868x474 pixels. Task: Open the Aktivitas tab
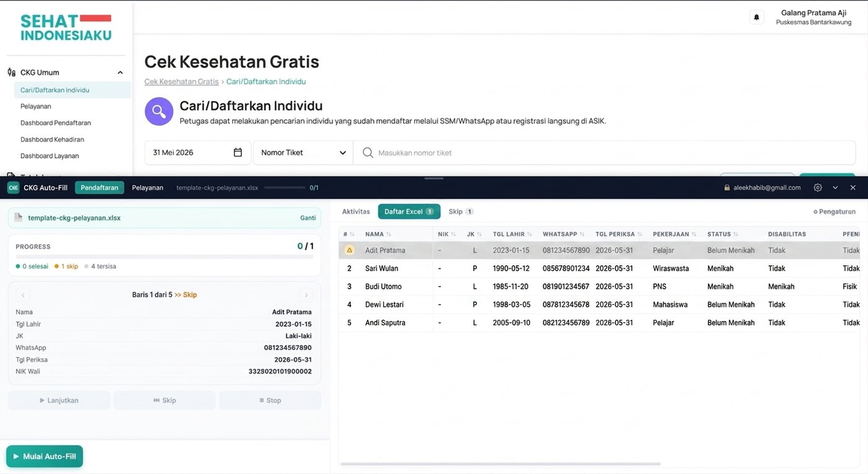[356, 212]
